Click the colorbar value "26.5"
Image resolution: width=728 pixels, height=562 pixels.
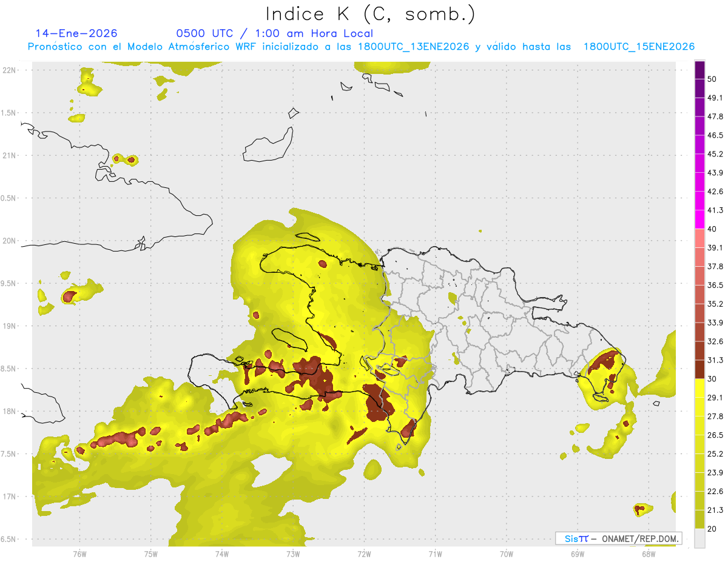coord(715,435)
